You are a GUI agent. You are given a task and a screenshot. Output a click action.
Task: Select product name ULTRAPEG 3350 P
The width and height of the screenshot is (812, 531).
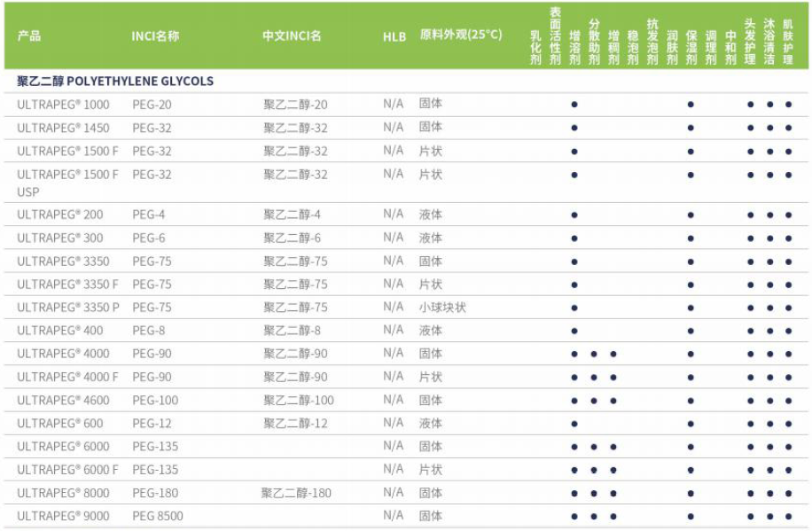click(x=68, y=308)
